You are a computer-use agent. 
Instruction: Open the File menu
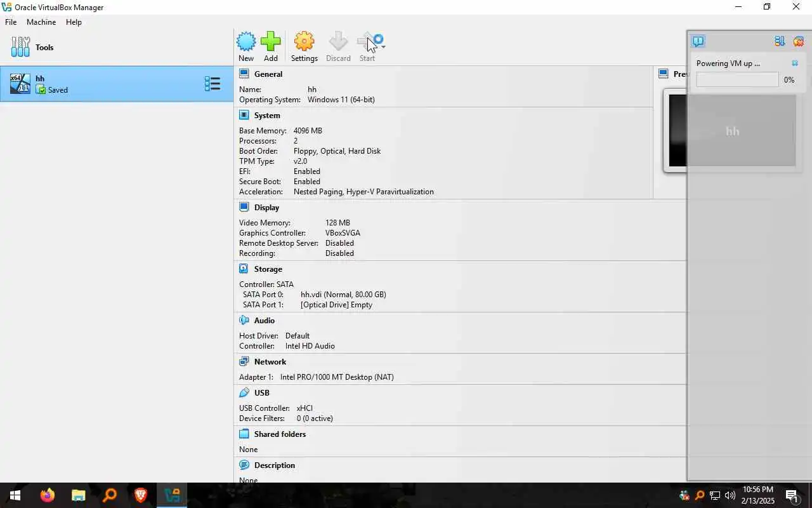[x=11, y=22]
